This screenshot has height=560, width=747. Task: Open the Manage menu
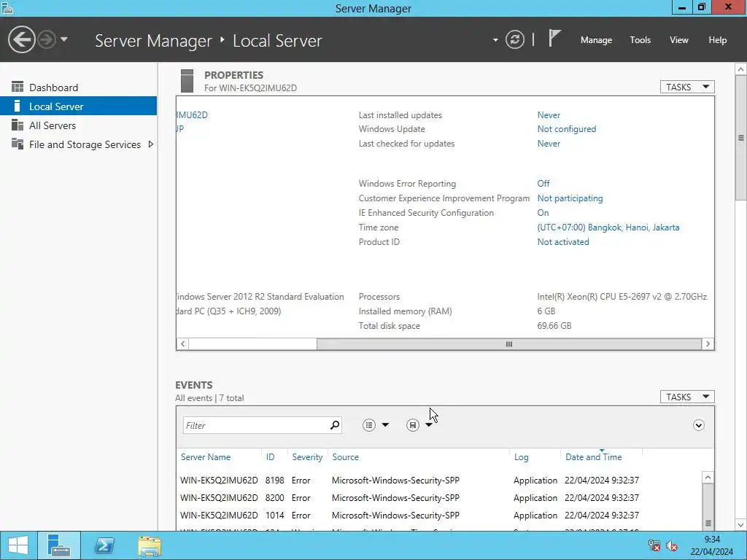click(x=596, y=40)
